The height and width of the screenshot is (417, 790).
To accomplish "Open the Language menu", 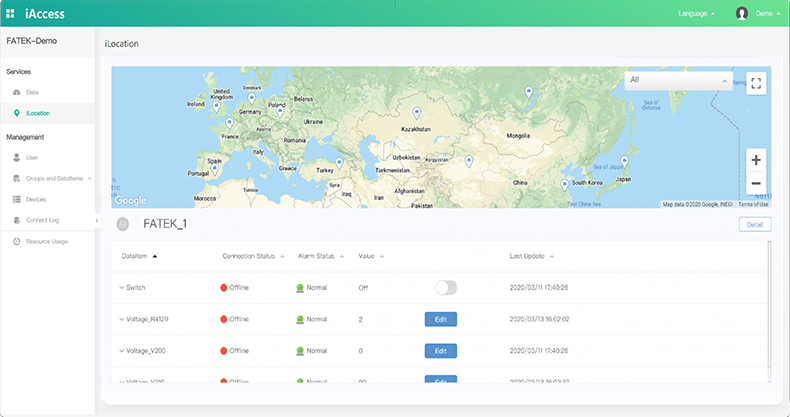I will point(696,14).
